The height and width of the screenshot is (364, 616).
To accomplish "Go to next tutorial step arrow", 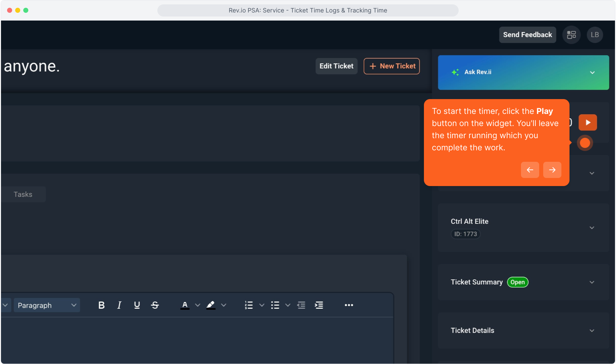I will click(552, 170).
